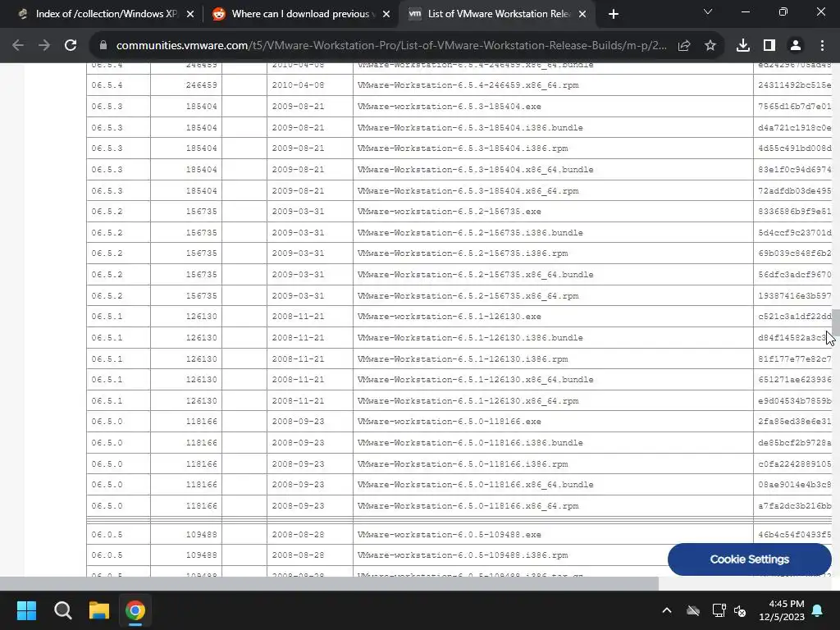
Task: Select VMware-workstation-6.5.1-126130.exe text
Action: [449, 317]
